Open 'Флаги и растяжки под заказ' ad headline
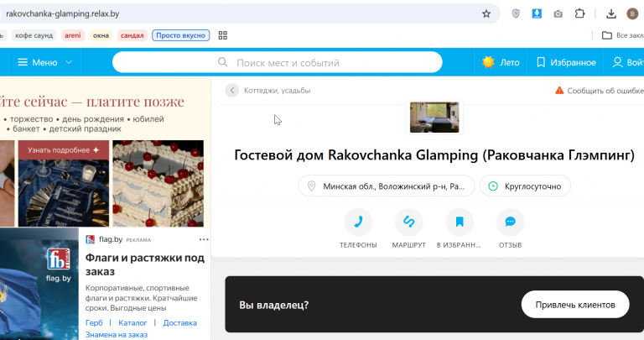 pos(144,264)
